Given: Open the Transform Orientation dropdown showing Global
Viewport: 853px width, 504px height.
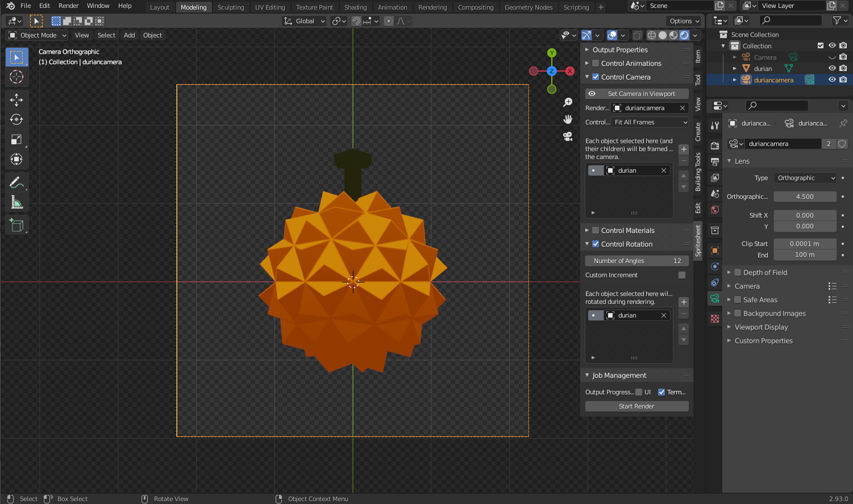Looking at the screenshot, I should (x=304, y=20).
